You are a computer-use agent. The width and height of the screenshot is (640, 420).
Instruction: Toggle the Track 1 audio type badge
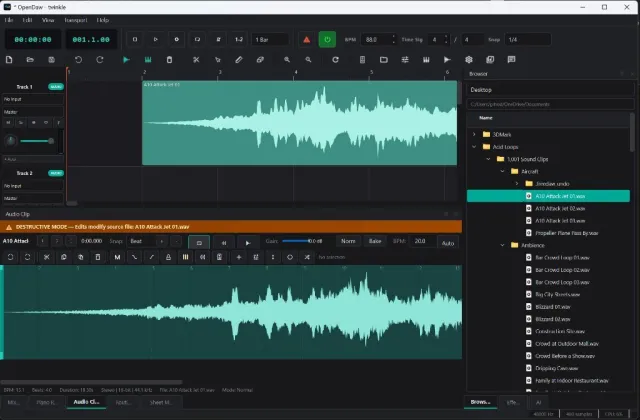coord(56,87)
